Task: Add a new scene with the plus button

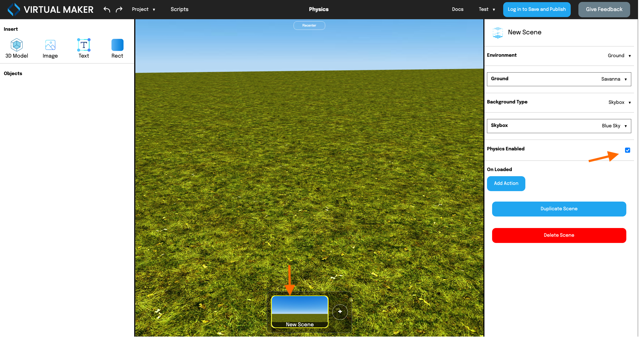Action: pos(340,312)
